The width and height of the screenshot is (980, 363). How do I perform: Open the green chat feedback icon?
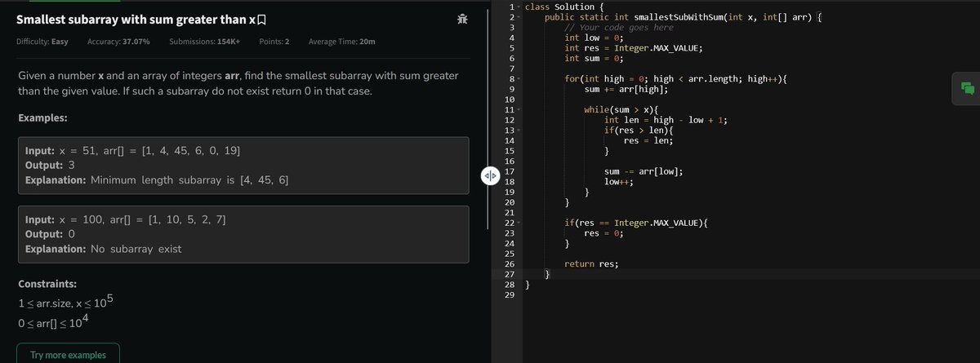(x=967, y=89)
